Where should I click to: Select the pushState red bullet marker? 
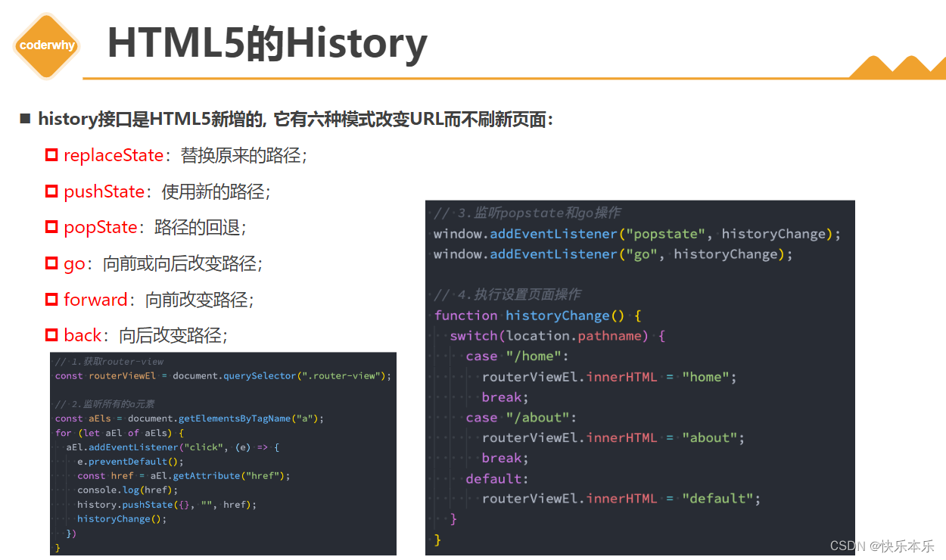pos(51,191)
